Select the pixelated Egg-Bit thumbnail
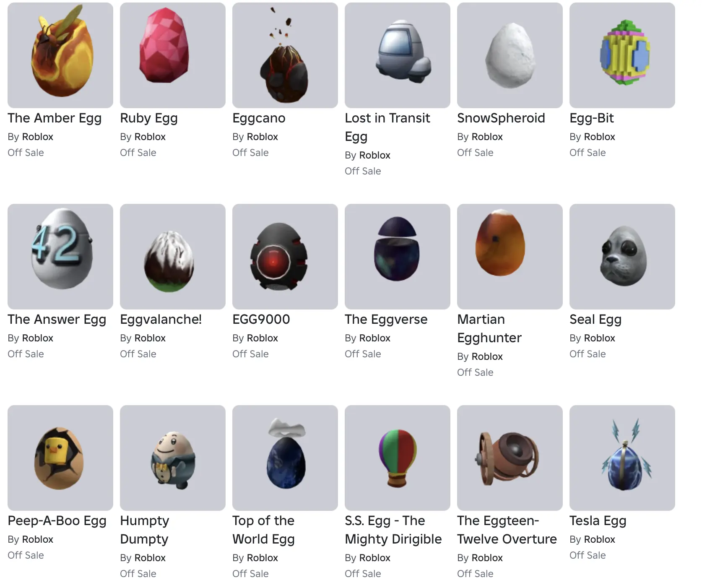This screenshot has width=702, height=588. (x=622, y=55)
